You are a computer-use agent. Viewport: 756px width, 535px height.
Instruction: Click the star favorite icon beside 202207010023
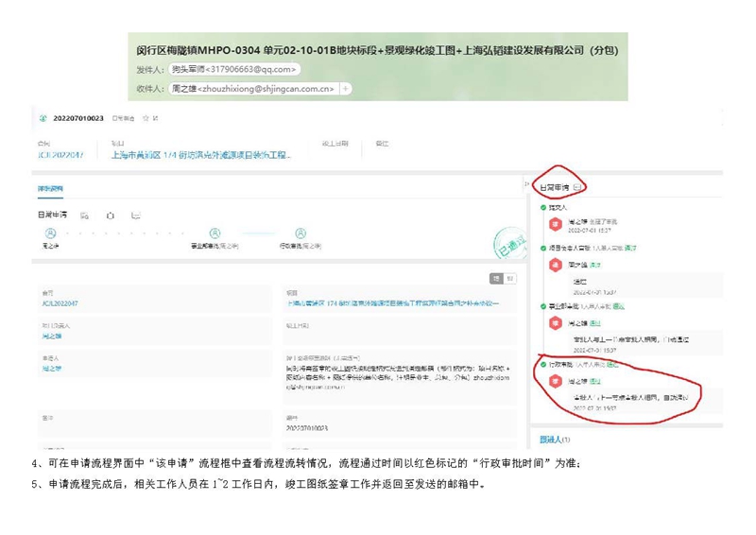pos(145,118)
